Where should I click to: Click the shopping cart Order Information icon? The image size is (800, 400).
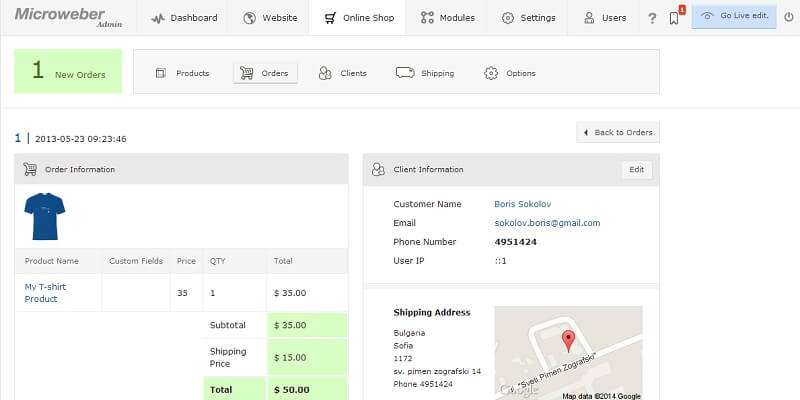30,169
